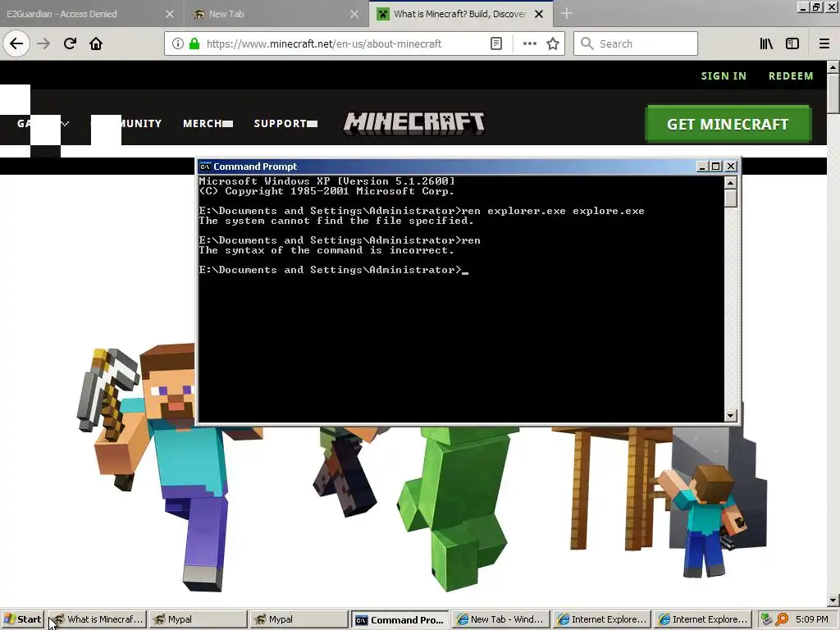Open the browser home page

[x=96, y=43]
